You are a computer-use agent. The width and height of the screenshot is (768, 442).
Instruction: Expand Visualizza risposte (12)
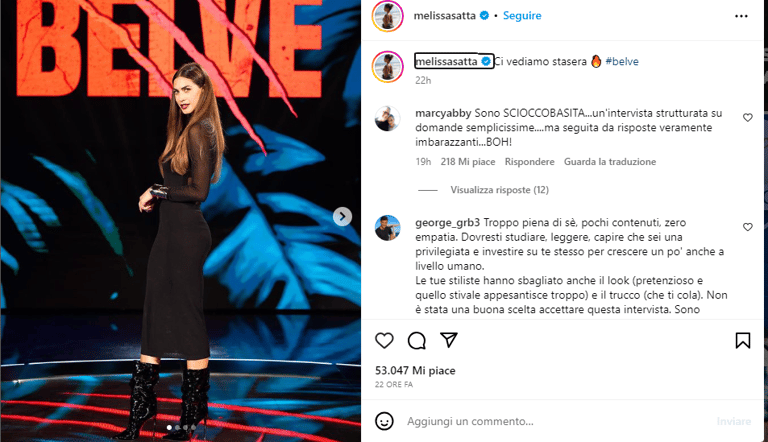pyautogui.click(x=499, y=190)
